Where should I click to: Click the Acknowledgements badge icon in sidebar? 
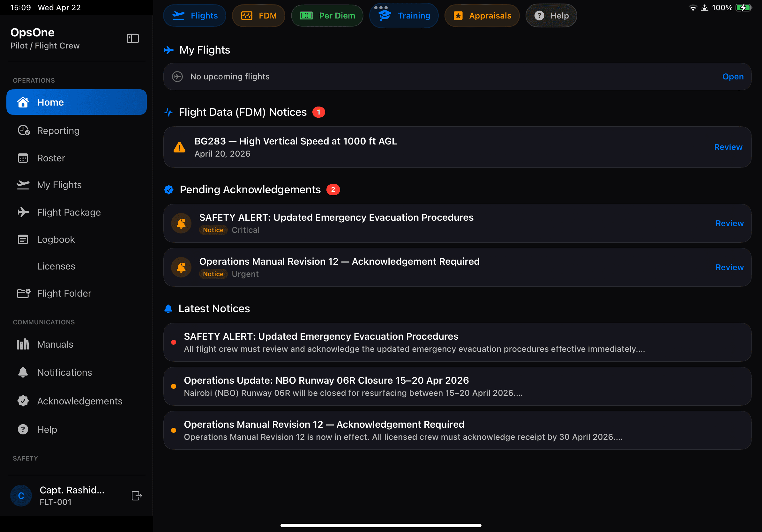click(23, 401)
